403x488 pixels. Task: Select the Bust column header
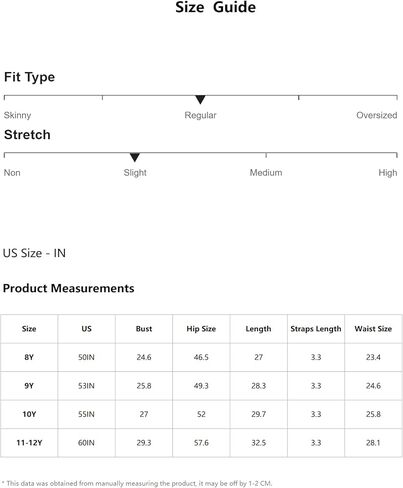(144, 329)
